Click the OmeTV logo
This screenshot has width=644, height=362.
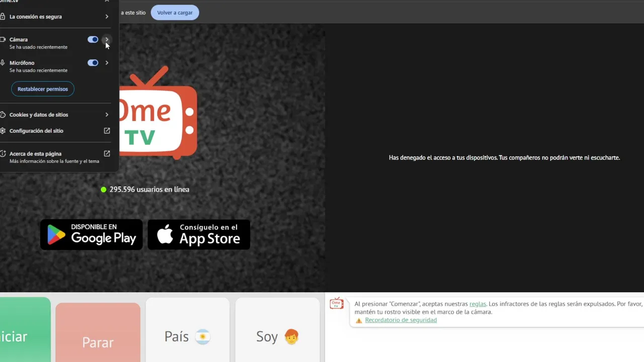click(157, 113)
